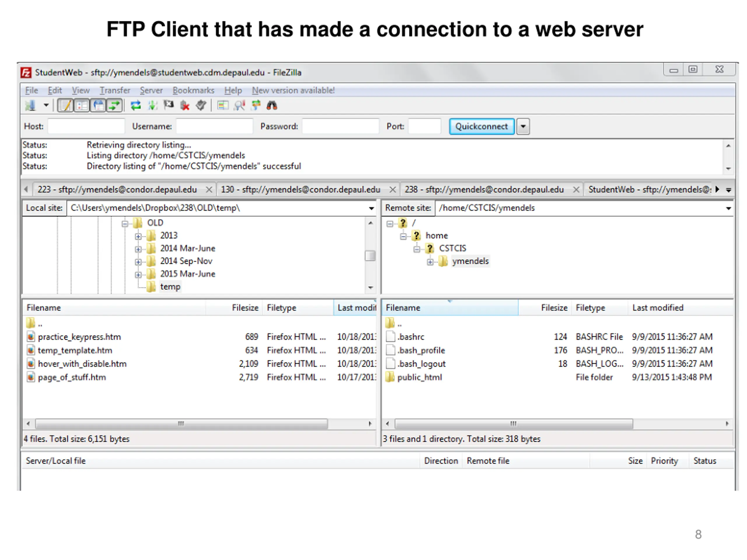Select the .bashrc remote file
Image resolution: width=747 pixels, height=560 pixels.
point(557,337)
